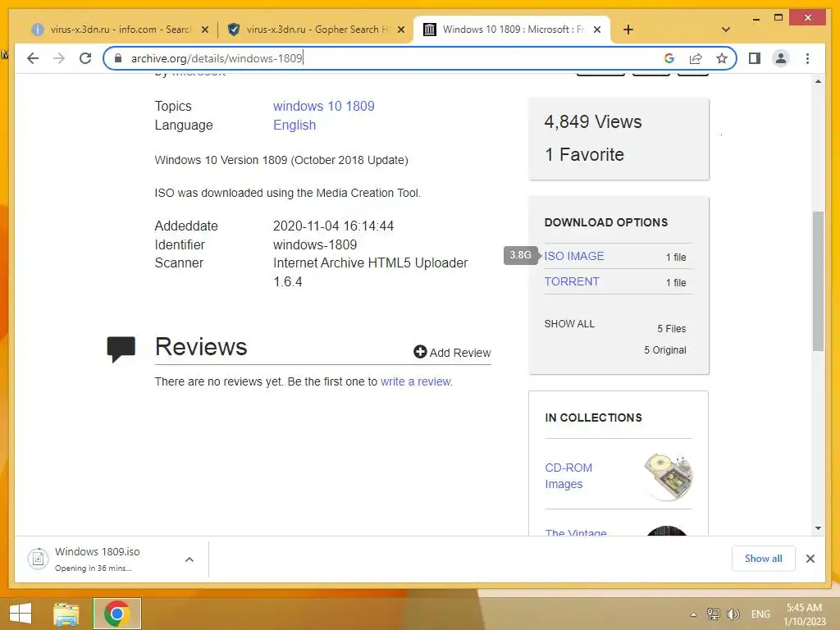Click the forward navigation arrow
The image size is (840, 630).
click(x=59, y=58)
